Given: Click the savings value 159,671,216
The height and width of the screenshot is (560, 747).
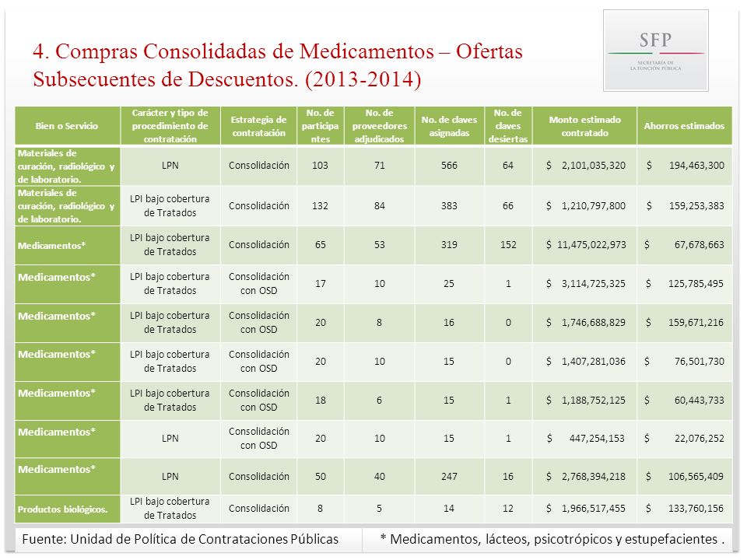Looking at the screenshot, I should [x=696, y=322].
